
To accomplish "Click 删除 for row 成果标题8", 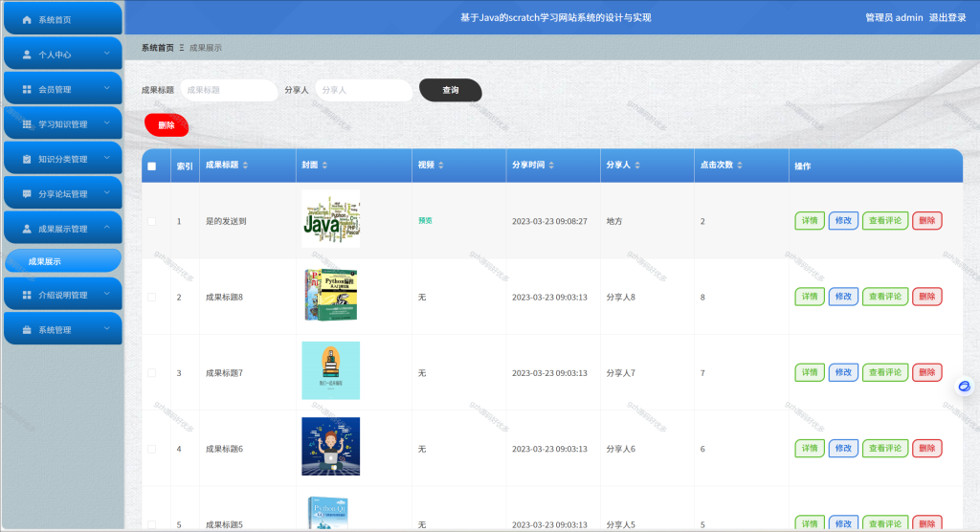I will tap(926, 297).
